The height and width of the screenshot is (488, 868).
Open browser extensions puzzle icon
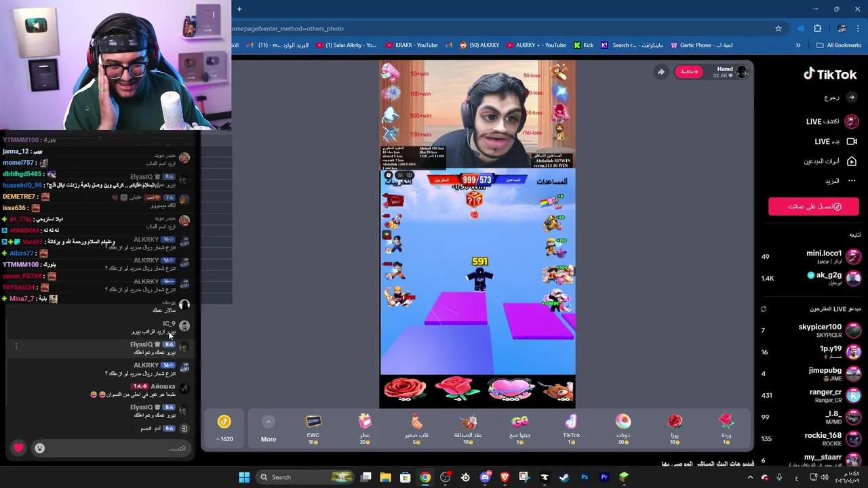pyautogui.click(x=817, y=28)
